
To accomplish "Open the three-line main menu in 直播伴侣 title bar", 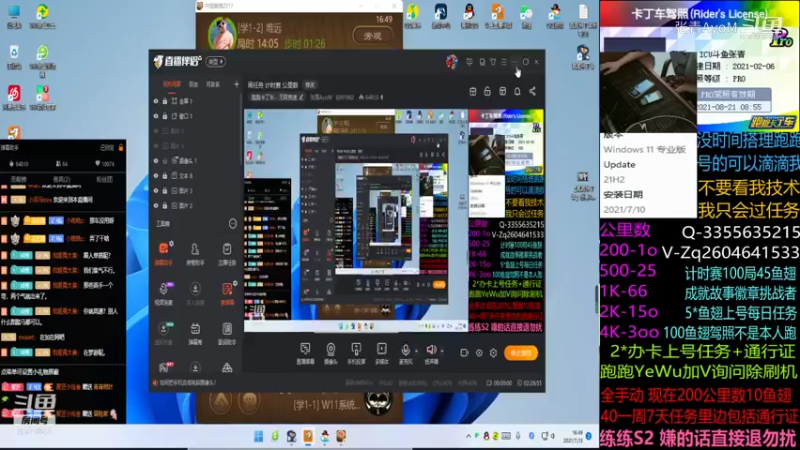I will click(504, 62).
